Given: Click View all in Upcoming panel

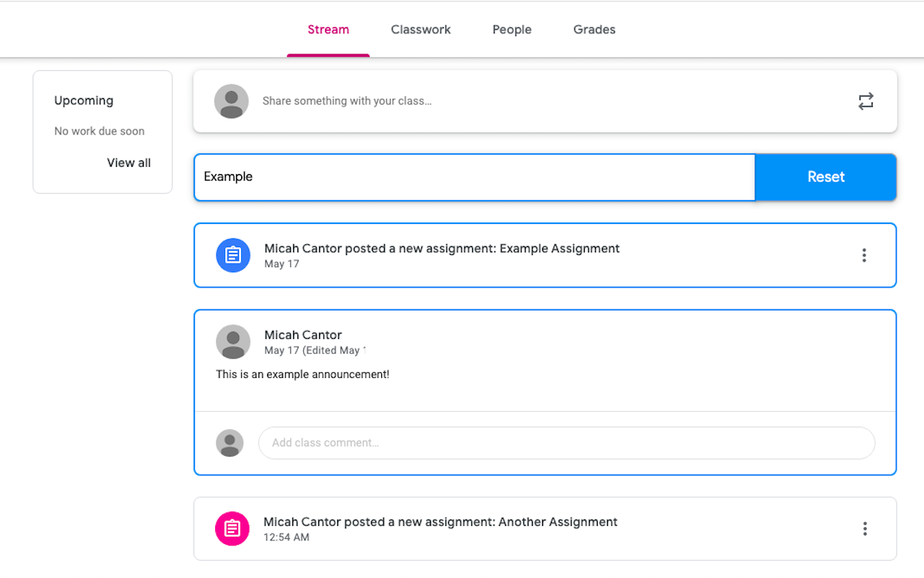Looking at the screenshot, I should [128, 163].
